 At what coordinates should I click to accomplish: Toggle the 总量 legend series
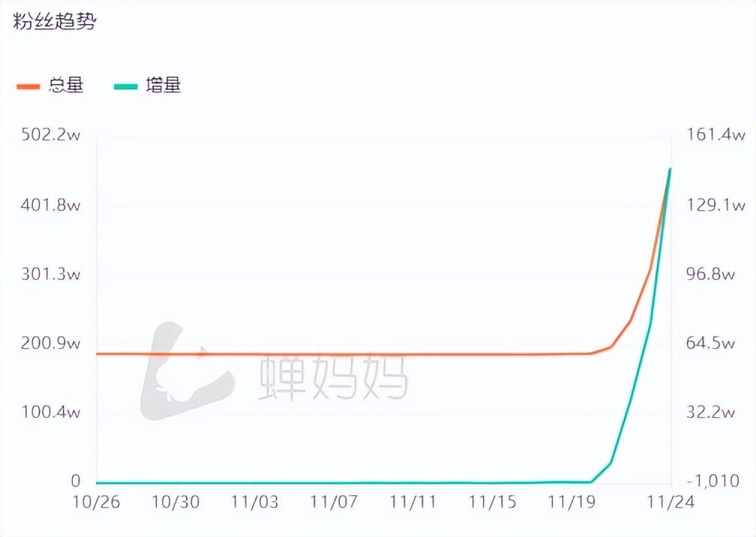click(50, 85)
